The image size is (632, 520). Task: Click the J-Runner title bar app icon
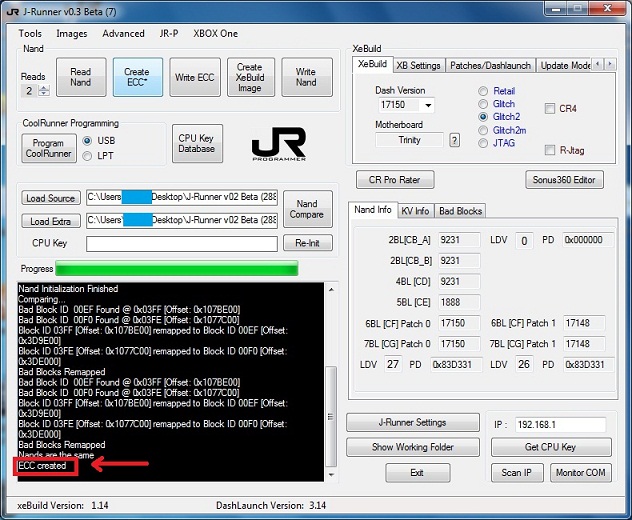(14, 12)
